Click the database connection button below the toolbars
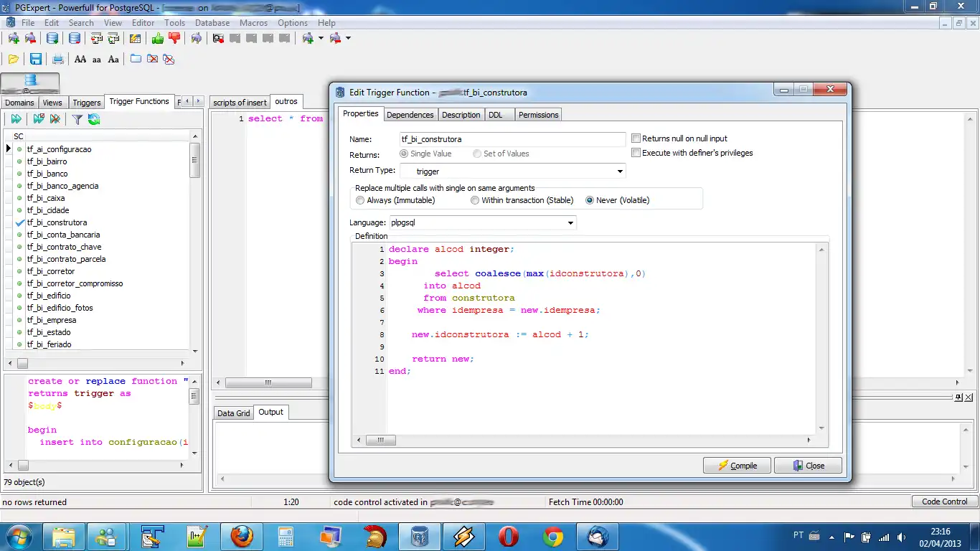 (x=30, y=84)
